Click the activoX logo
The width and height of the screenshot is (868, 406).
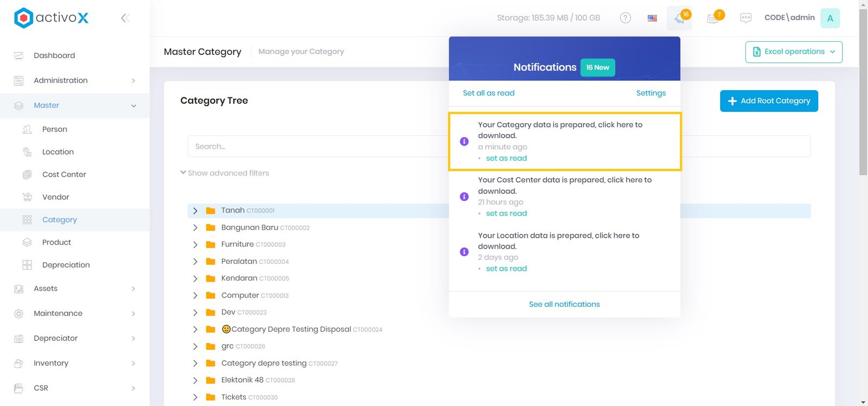pos(51,18)
